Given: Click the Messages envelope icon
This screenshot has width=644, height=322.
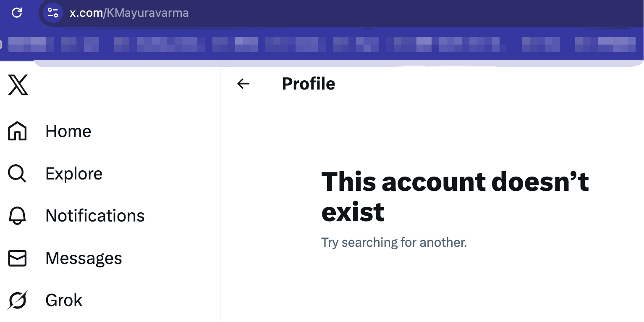Looking at the screenshot, I should point(17,258).
